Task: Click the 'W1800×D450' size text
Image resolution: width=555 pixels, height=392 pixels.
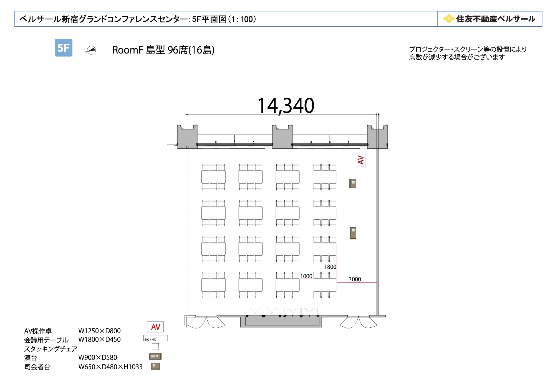Action: (x=99, y=339)
